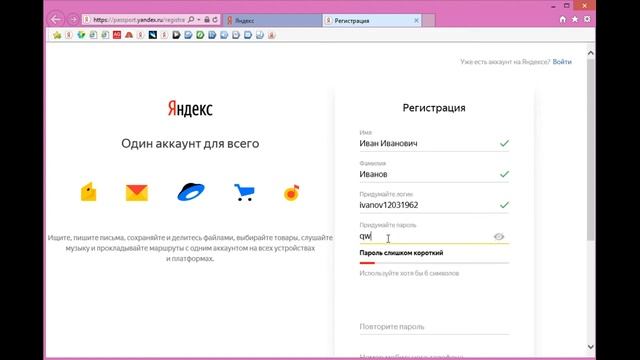This screenshot has height=360, width=640.
Task: Click the blue flying saucer Disk icon
Action: [x=191, y=192]
